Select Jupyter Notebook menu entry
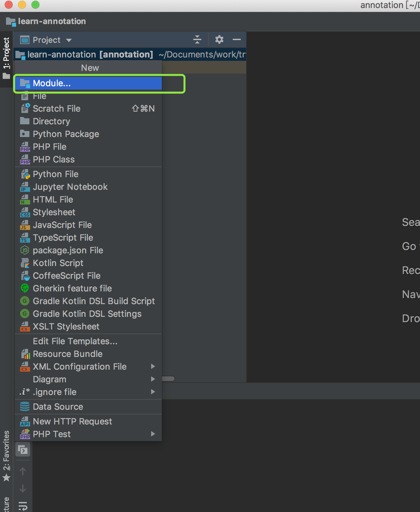Image resolution: width=420 pixels, height=512 pixels. (70, 187)
